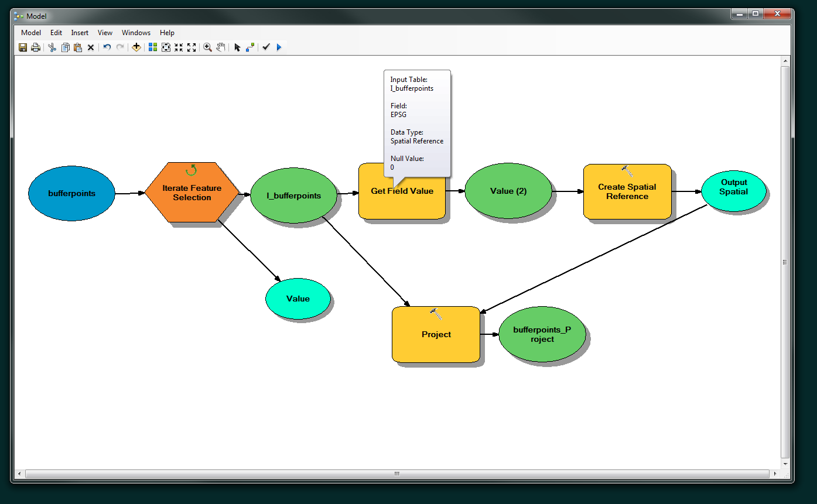The width and height of the screenshot is (817, 504).
Task: Click the horizontal scrollbar left arrow
Action: (20, 474)
